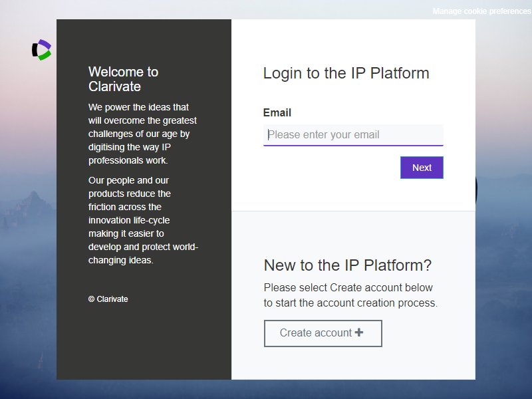Click the purple Next button
Image resolution: width=532 pixels, height=399 pixels.
422,168
